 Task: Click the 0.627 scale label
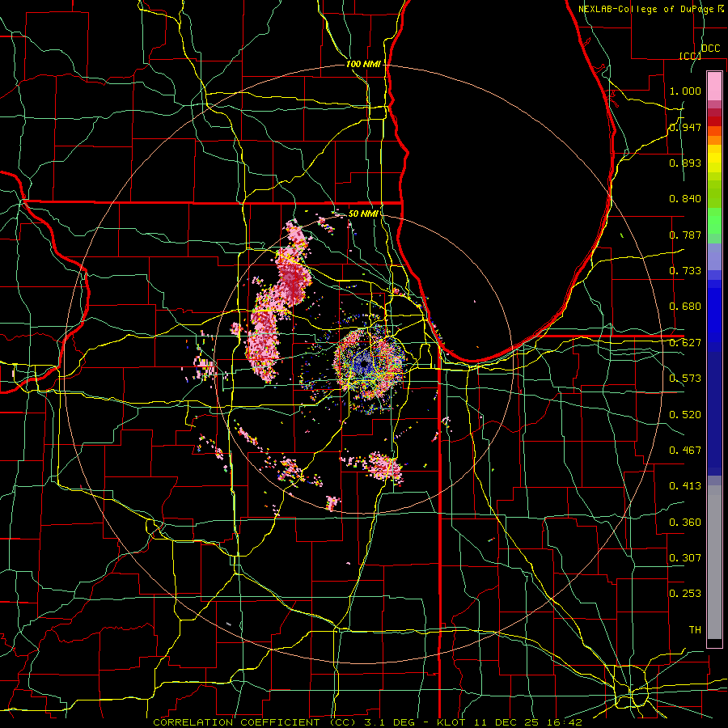tap(685, 343)
